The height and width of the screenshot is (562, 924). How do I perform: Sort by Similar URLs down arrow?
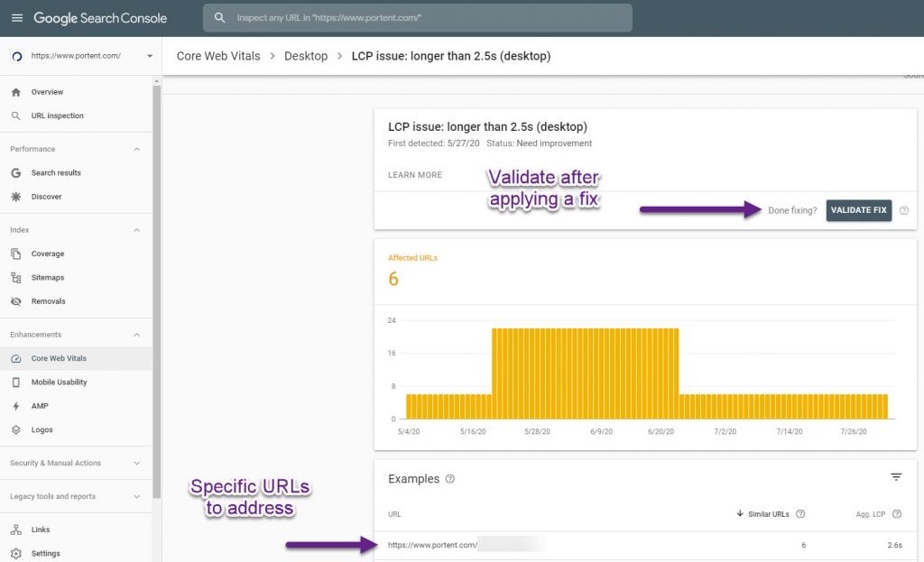coord(740,513)
